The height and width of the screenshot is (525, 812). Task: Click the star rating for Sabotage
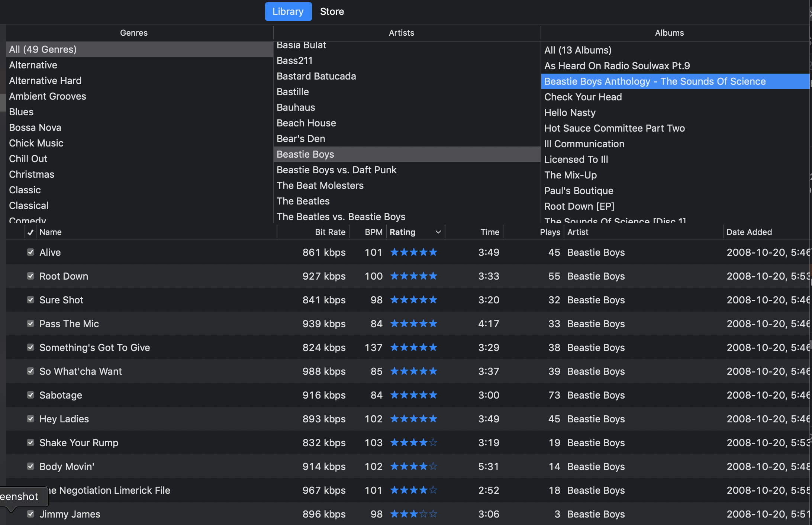[x=413, y=395]
